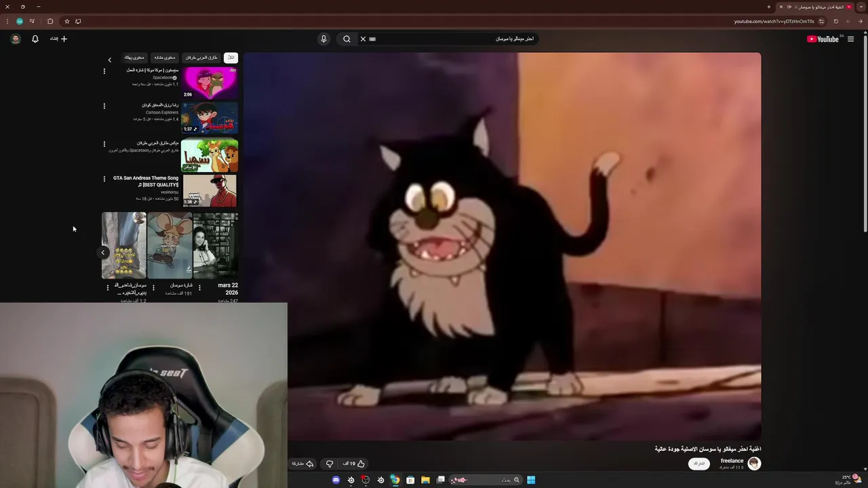This screenshot has height=488, width=868.
Task: Open options for the Spacetoon pink video
Action: pyautogui.click(x=104, y=71)
